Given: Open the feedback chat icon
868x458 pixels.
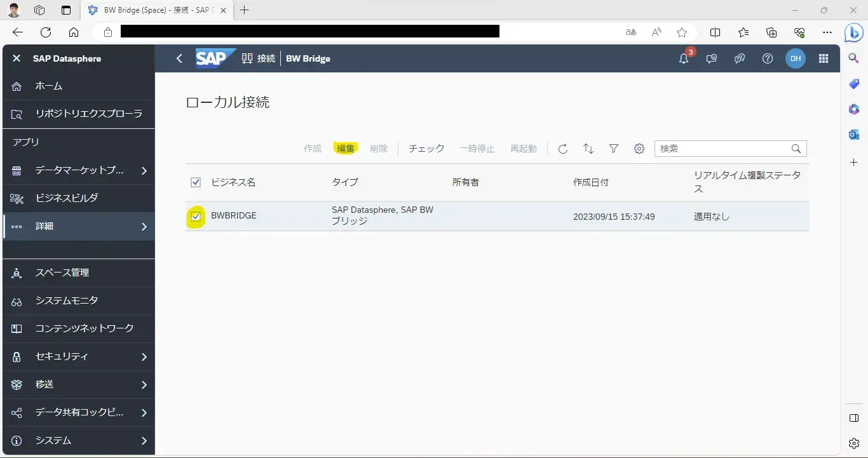Looking at the screenshot, I should 712,58.
